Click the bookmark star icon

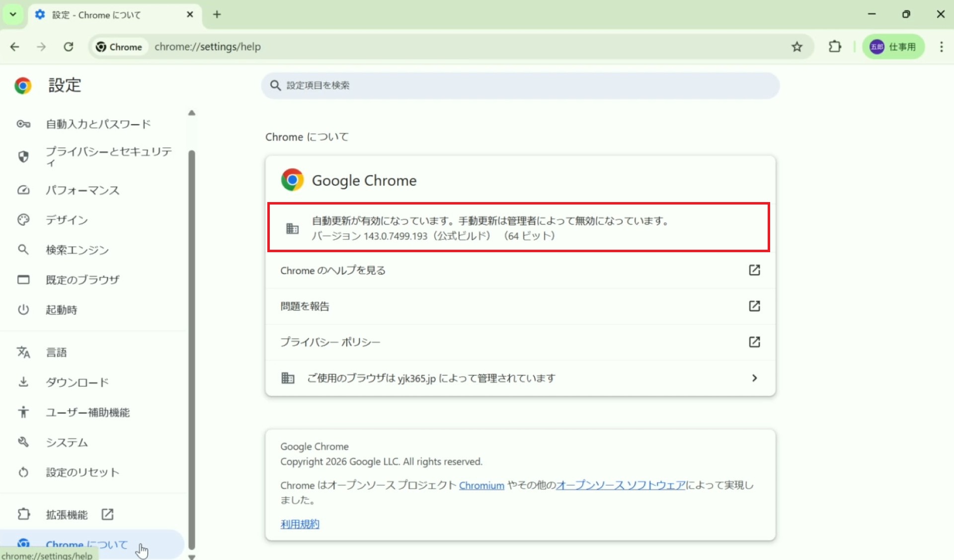pyautogui.click(x=797, y=47)
